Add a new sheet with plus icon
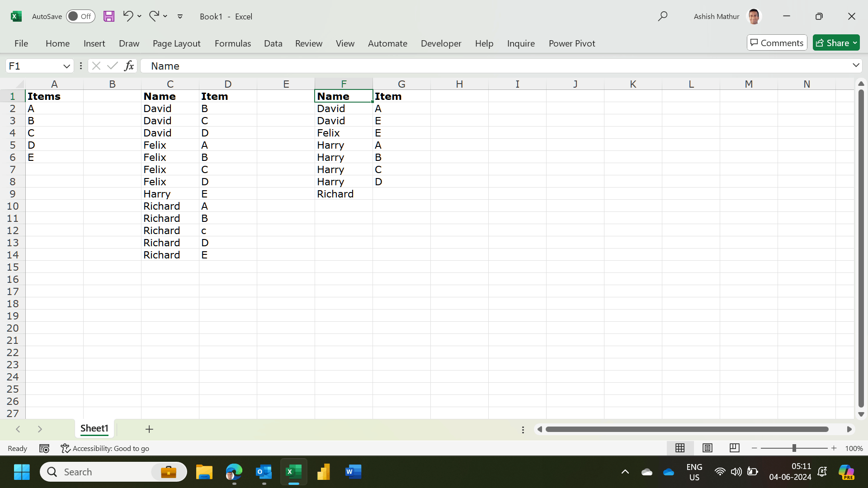This screenshot has height=488, width=868. [x=149, y=429]
